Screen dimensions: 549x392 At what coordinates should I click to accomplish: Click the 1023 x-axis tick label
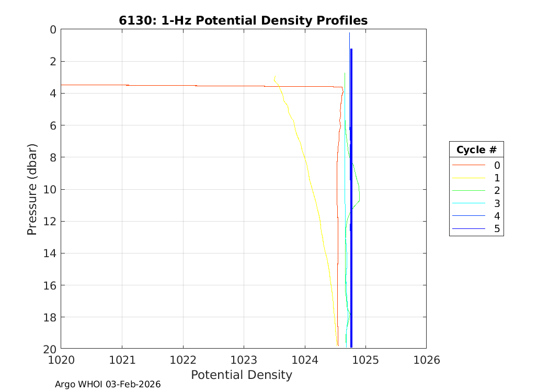click(x=244, y=360)
